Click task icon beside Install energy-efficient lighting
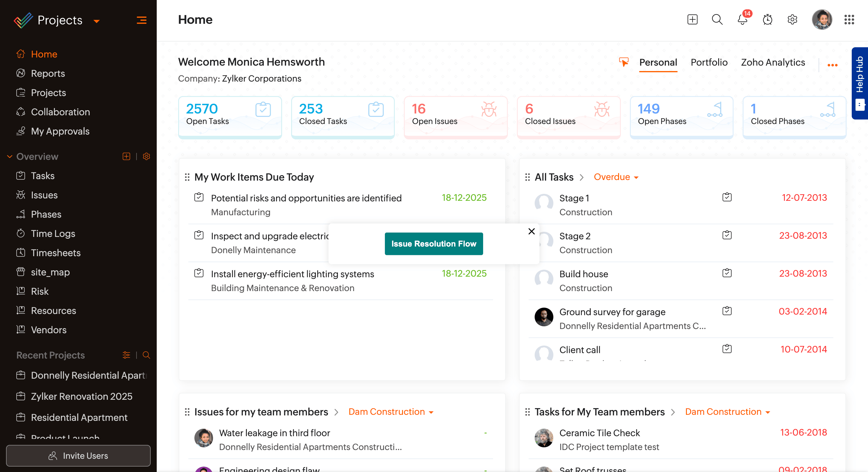Viewport: 868px width, 472px height. pos(199,273)
